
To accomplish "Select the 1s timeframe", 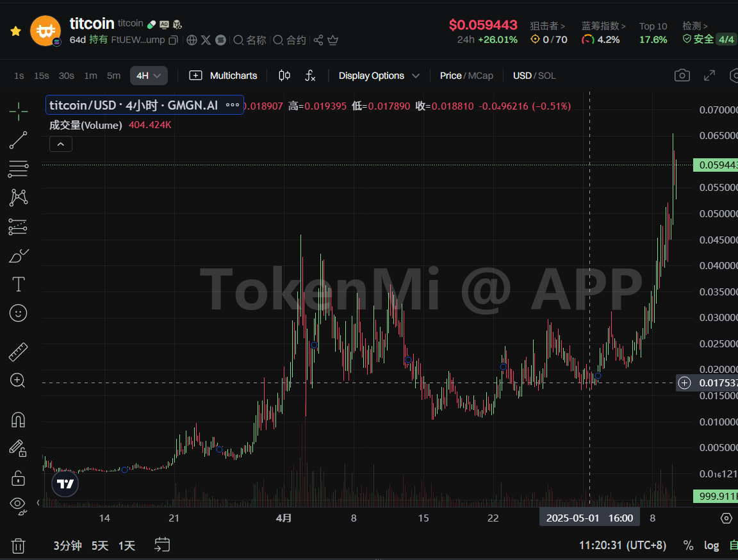I will [x=19, y=76].
